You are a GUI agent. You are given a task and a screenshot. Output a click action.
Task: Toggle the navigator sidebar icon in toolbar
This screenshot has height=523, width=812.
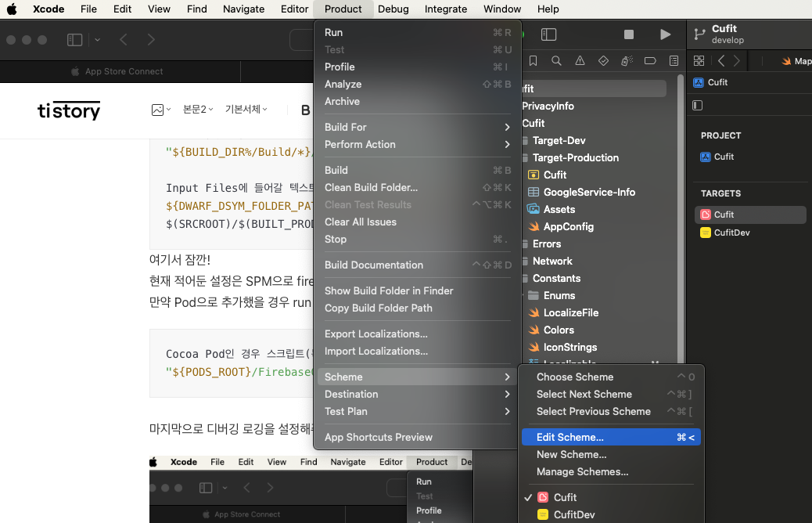pyautogui.click(x=548, y=34)
